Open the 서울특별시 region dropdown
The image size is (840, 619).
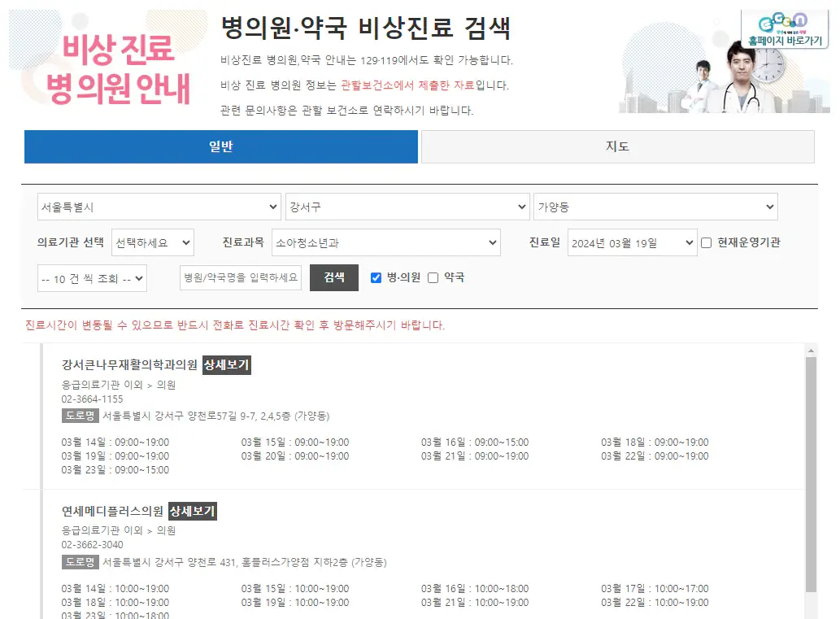(159, 207)
